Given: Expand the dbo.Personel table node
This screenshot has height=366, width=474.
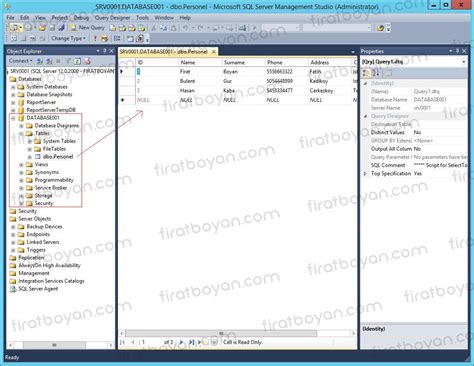Looking at the screenshot, I should pyautogui.click(x=30, y=157).
